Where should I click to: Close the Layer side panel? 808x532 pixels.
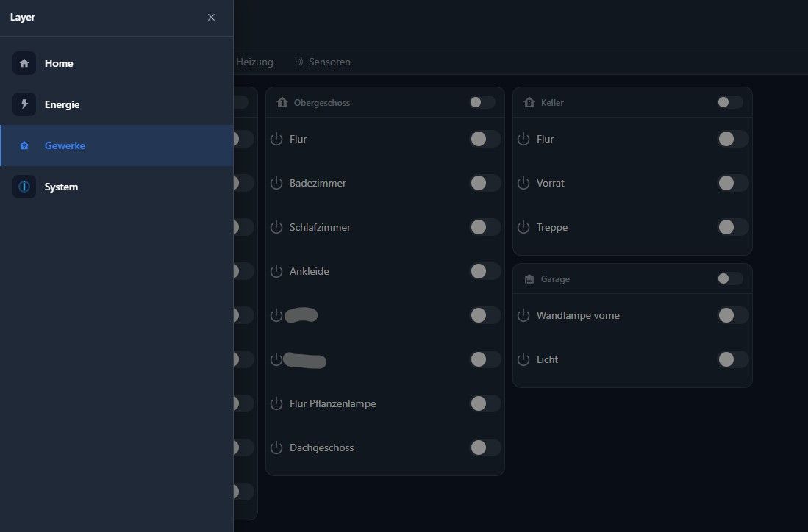point(211,18)
